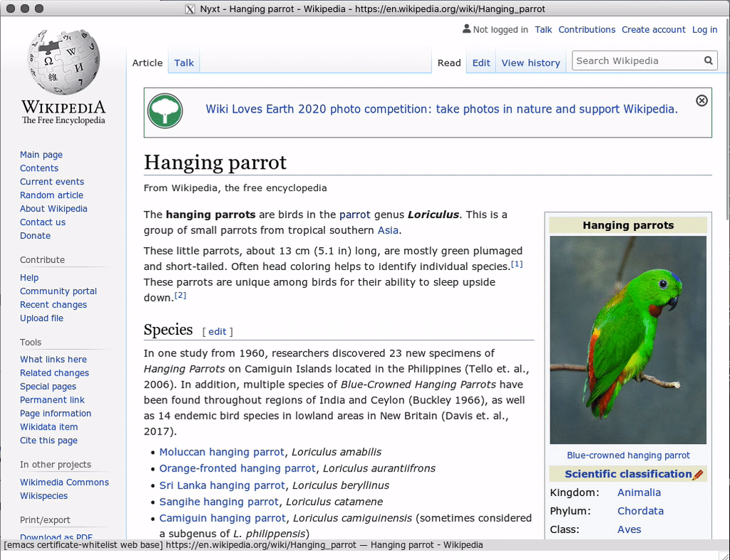Click the user icon next to Not logged in

click(466, 28)
